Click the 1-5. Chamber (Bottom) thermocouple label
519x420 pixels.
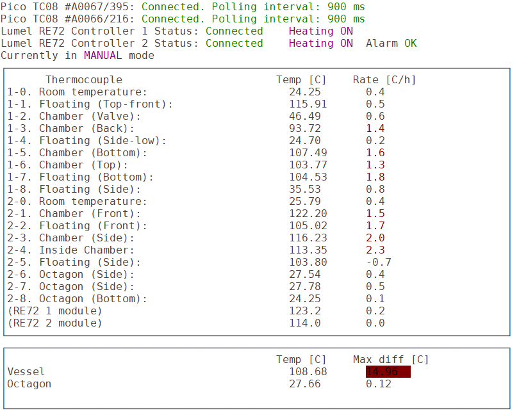[77, 153]
